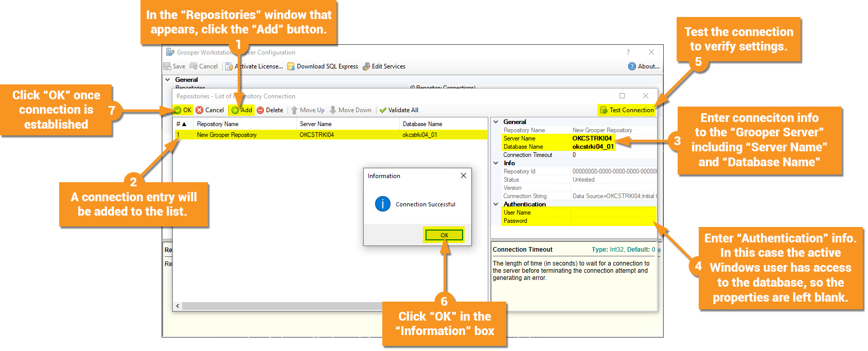The height and width of the screenshot is (351, 868).
Task: Open the About help item
Action: (644, 66)
